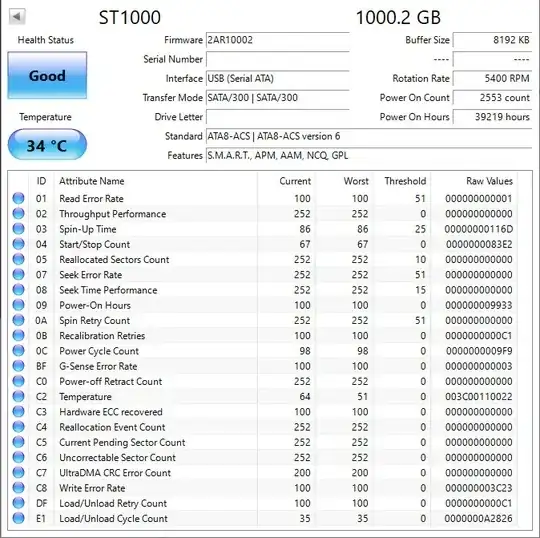Viewport: 540px width, 538px height.
Task: Select the Transfer Mode field SATA/300
Action: [278, 98]
